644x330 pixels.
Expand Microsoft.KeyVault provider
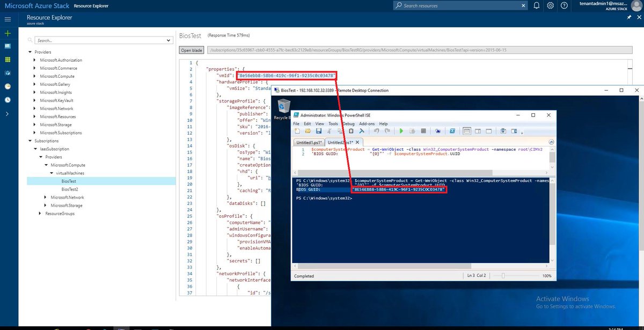click(x=35, y=100)
